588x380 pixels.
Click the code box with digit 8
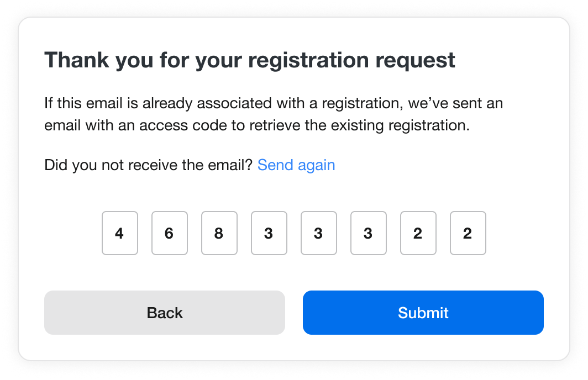pos(219,233)
